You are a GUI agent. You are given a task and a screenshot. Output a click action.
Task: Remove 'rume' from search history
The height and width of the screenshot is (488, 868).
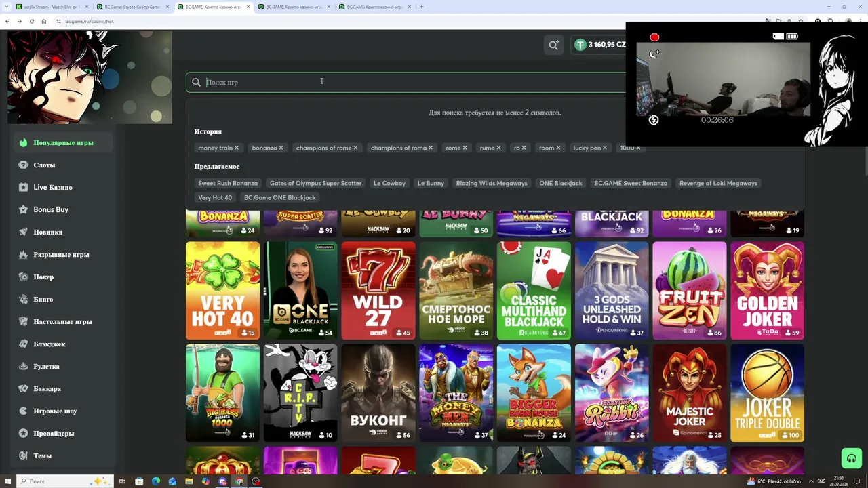click(498, 148)
